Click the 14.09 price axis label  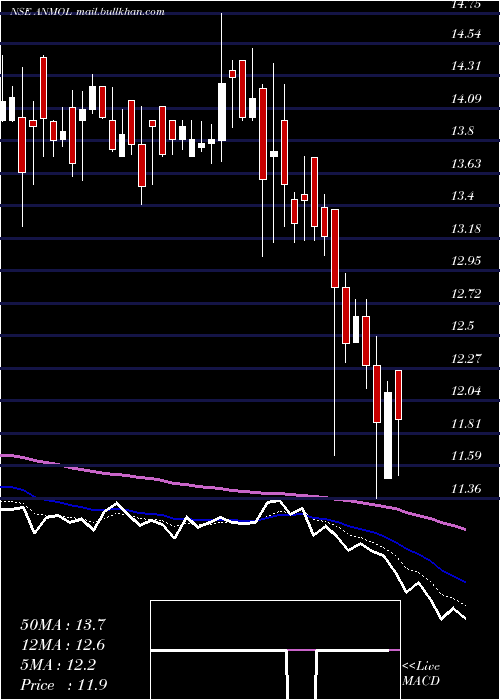point(466,99)
